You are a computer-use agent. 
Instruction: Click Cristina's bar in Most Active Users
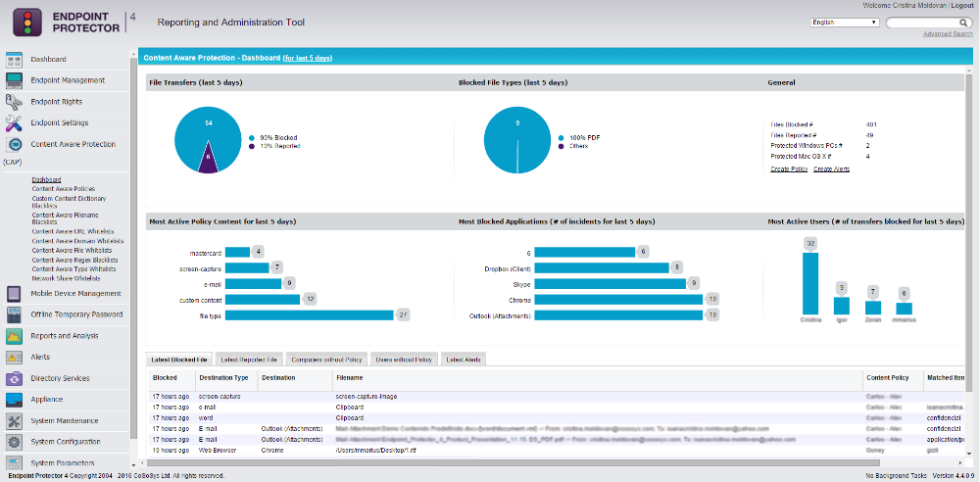pyautogui.click(x=810, y=283)
